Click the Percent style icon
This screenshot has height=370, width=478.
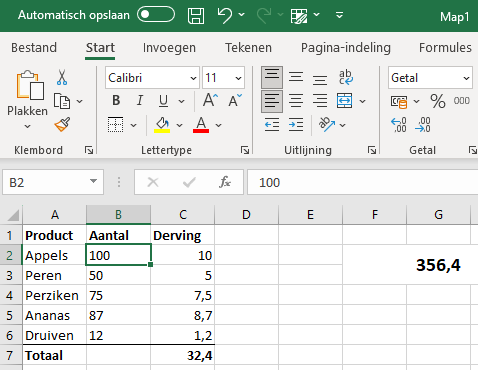[x=438, y=101]
